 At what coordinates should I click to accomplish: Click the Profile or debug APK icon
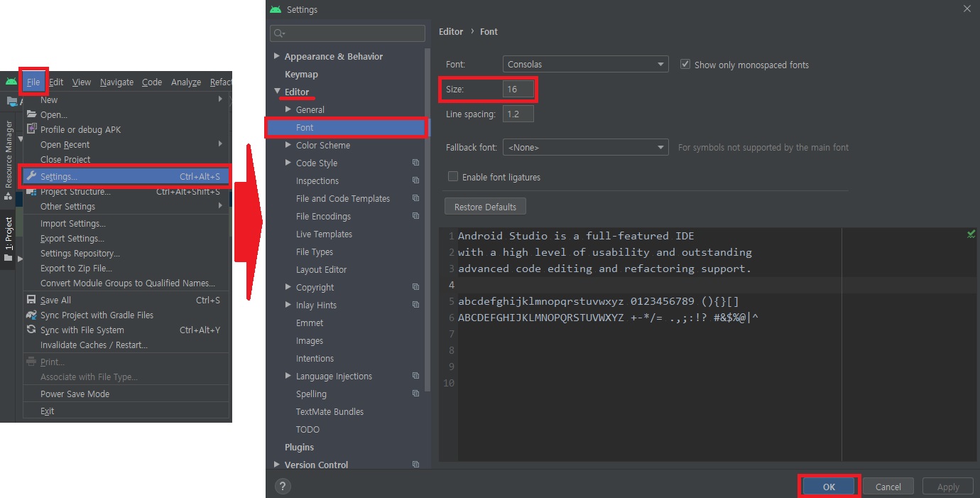31,129
